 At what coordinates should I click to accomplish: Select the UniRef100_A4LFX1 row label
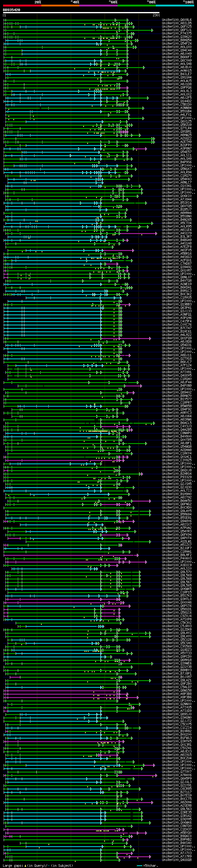point(176,115)
